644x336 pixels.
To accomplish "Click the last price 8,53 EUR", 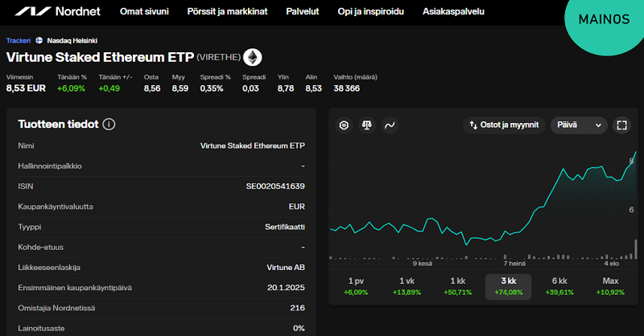I will [x=26, y=88].
